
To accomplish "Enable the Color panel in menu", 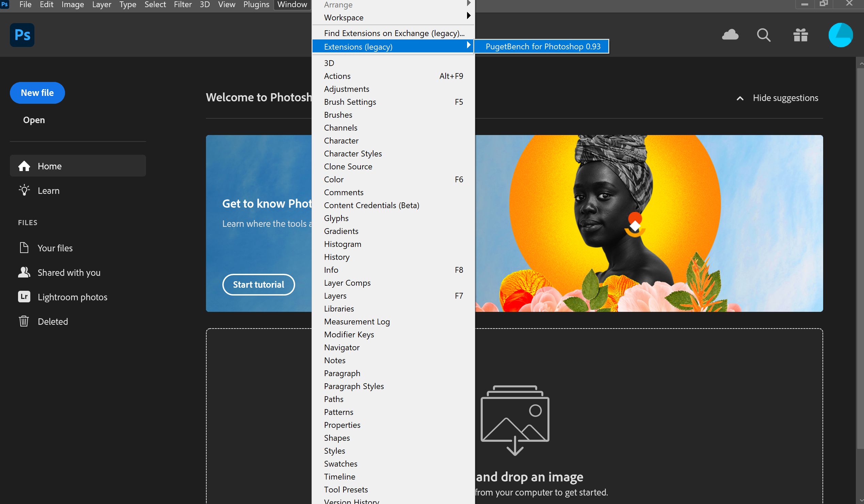I will click(x=334, y=179).
